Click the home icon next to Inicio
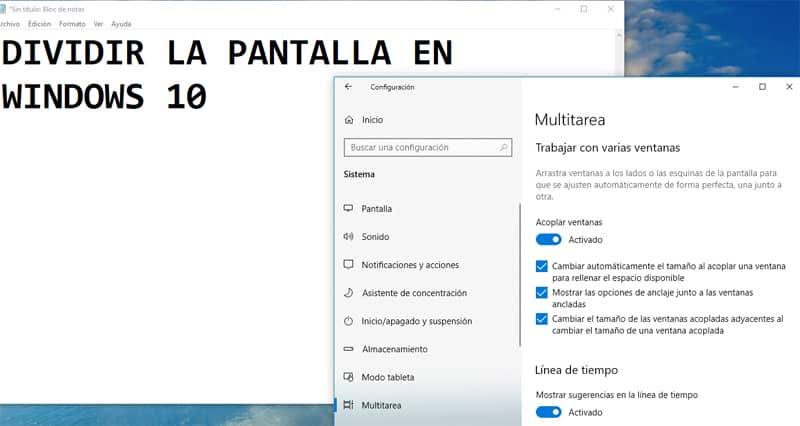Viewport: 800px width, 426px height. pos(349,120)
